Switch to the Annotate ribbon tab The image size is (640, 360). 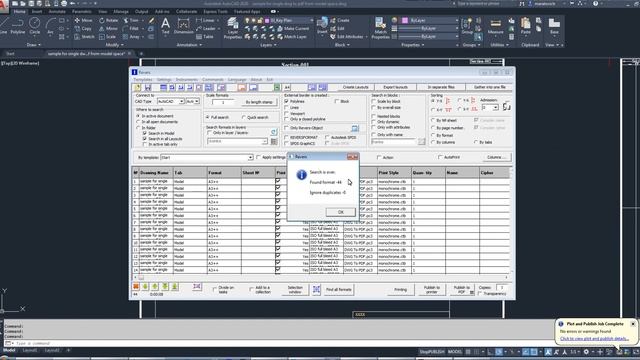click(x=57, y=11)
